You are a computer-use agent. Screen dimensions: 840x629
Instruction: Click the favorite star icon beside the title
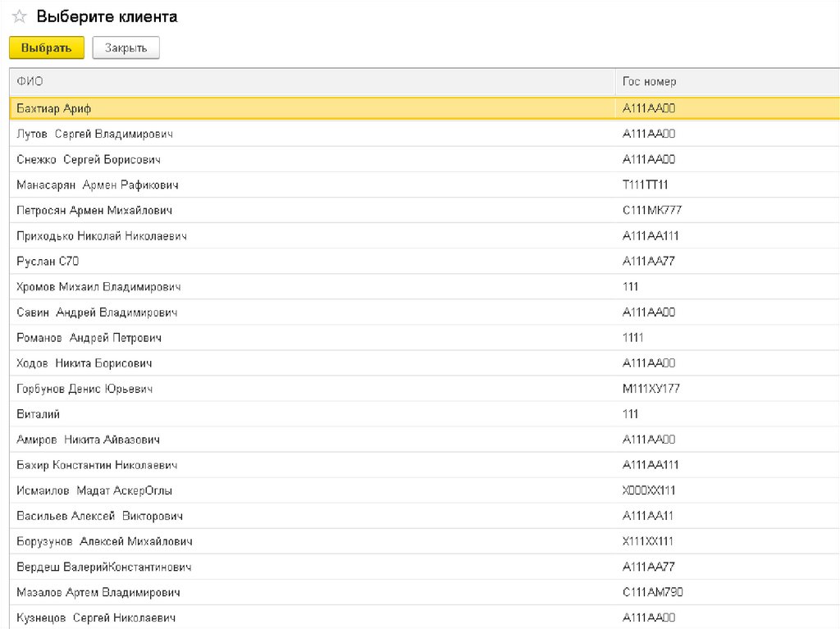point(20,17)
